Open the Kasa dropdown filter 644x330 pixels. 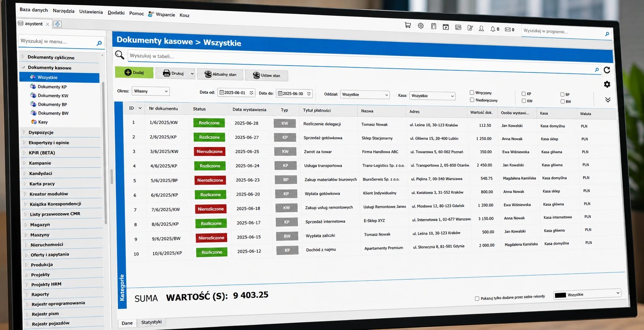pos(432,96)
